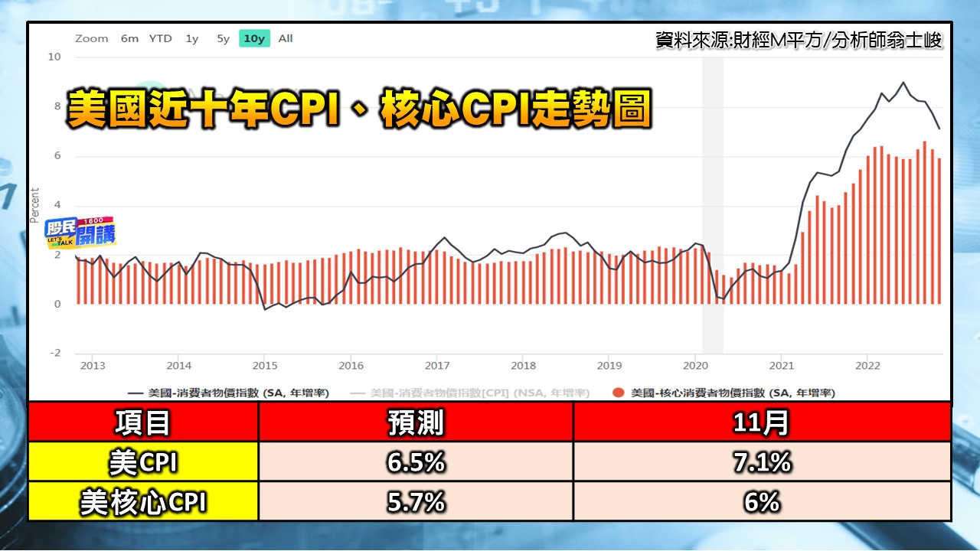The width and height of the screenshot is (980, 551).
Task: Click the red dot legend marker
Action: point(618,393)
